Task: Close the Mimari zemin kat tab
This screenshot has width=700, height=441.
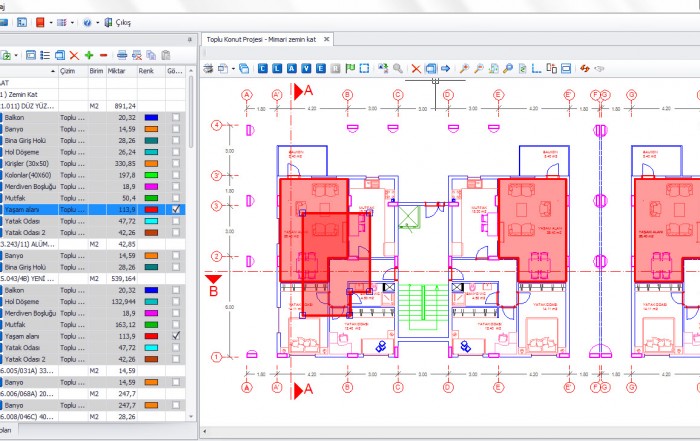Action: [x=327, y=39]
